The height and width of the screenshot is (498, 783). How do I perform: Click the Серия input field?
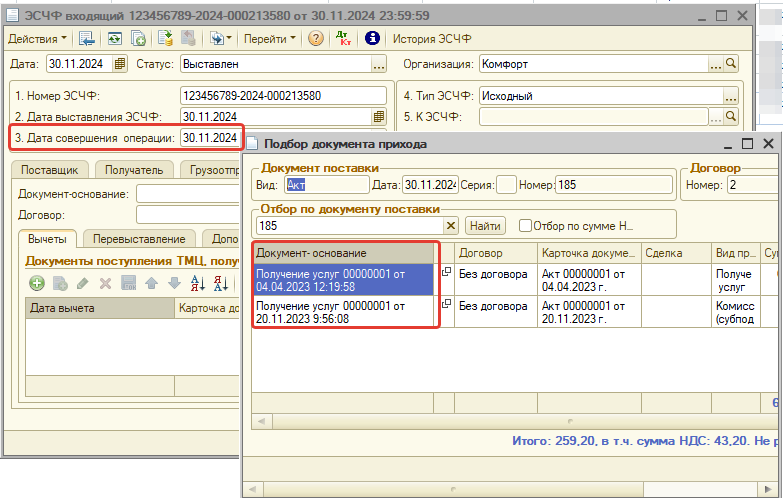[506, 185]
